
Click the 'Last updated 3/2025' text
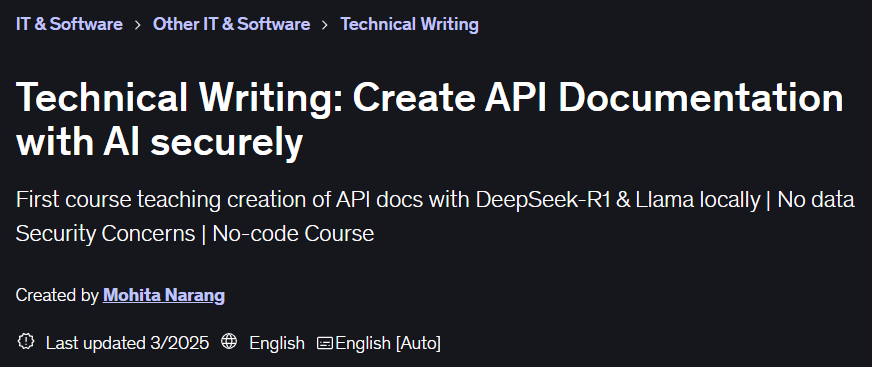[x=127, y=343]
